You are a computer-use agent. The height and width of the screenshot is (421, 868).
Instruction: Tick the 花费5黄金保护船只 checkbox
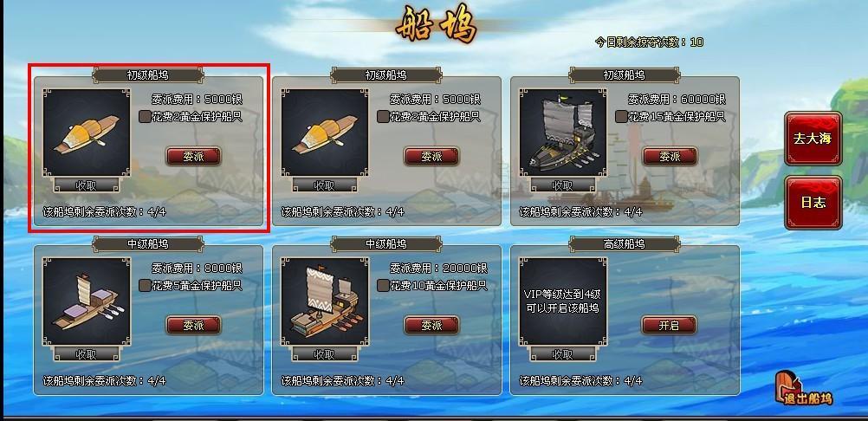click(x=145, y=286)
